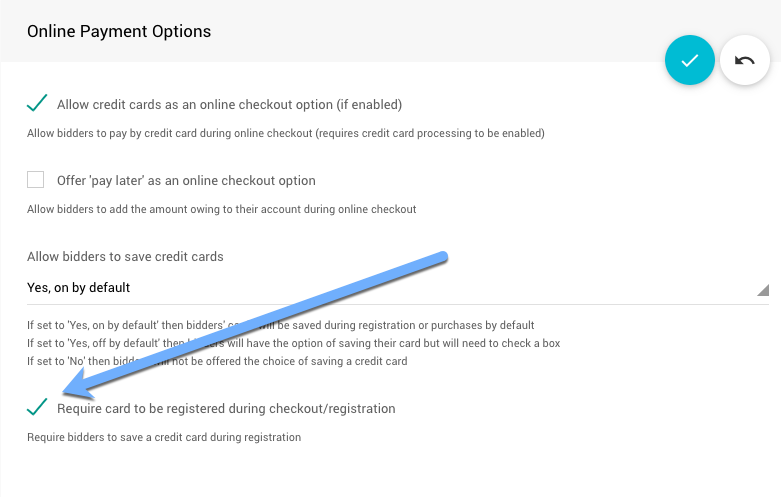This screenshot has height=497, width=781.
Task: Click the undo arrow revert button
Action: pos(745,60)
